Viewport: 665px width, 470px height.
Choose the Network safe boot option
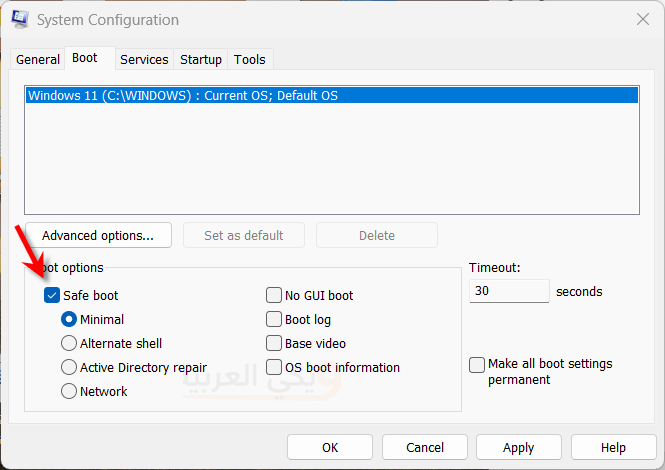tap(69, 391)
